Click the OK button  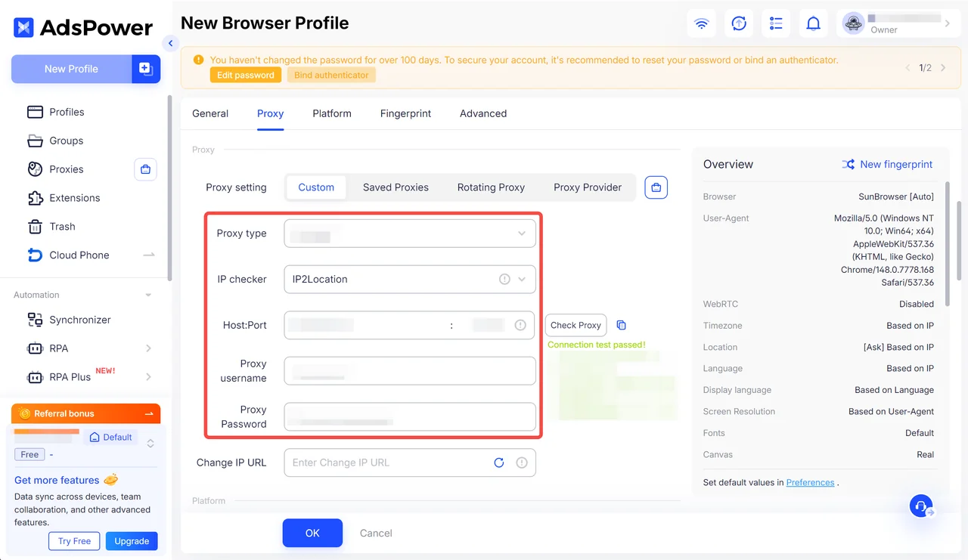[x=312, y=533]
